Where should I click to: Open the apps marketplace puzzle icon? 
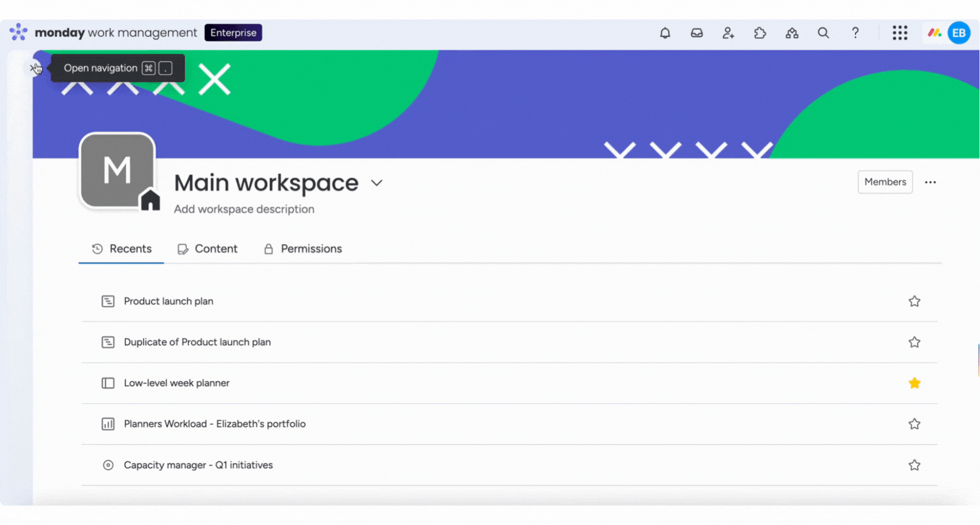click(x=760, y=32)
